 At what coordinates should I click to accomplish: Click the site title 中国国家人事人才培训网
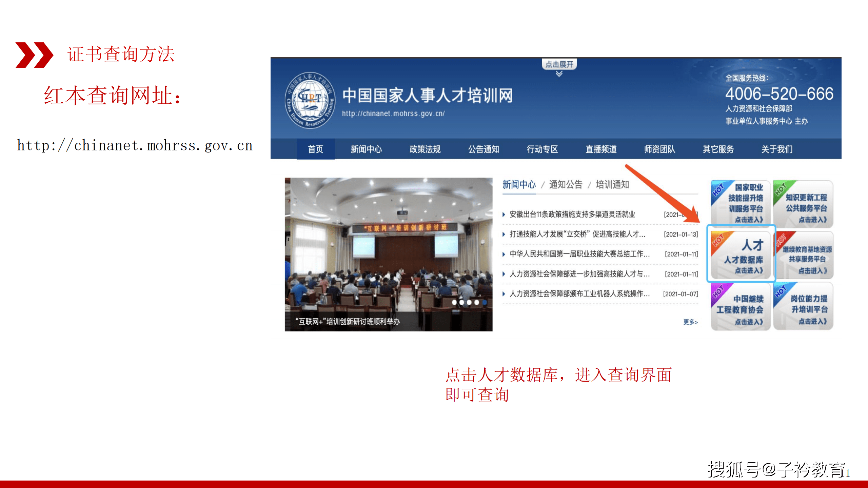(x=427, y=96)
